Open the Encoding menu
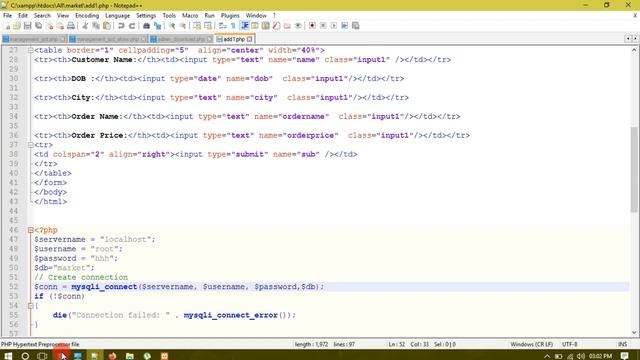Viewport: 640px width, 360px height. tap(87, 16)
